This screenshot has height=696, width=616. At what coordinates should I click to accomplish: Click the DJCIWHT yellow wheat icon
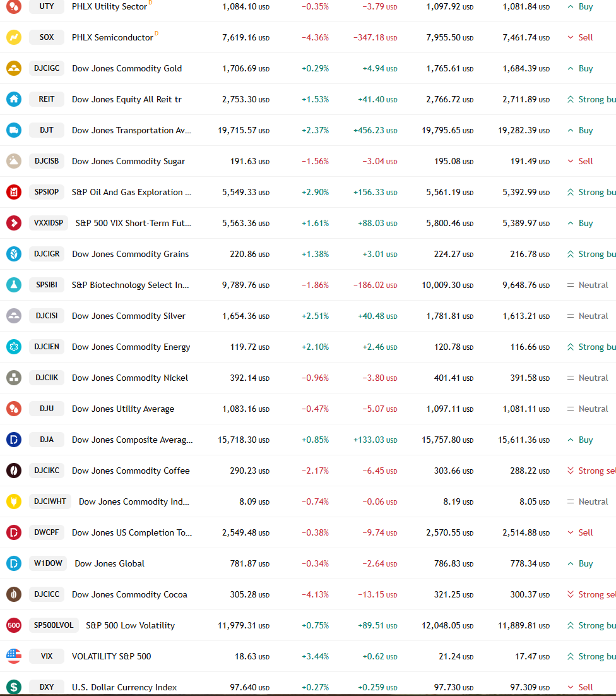tap(14, 501)
